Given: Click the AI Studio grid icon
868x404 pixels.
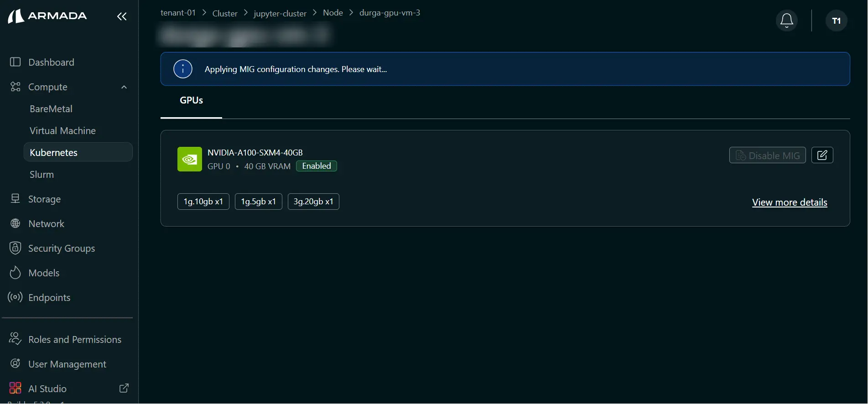Looking at the screenshot, I should (16, 388).
